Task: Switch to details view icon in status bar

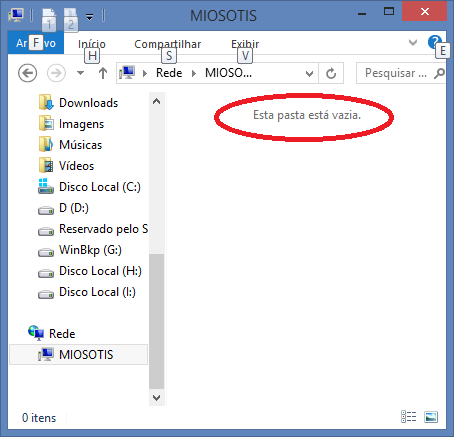Action: coord(408,417)
